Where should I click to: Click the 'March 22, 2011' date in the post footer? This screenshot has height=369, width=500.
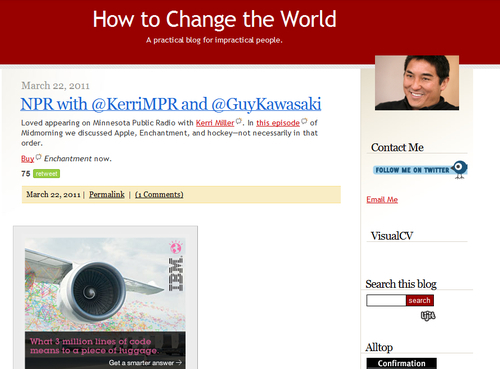[53, 194]
